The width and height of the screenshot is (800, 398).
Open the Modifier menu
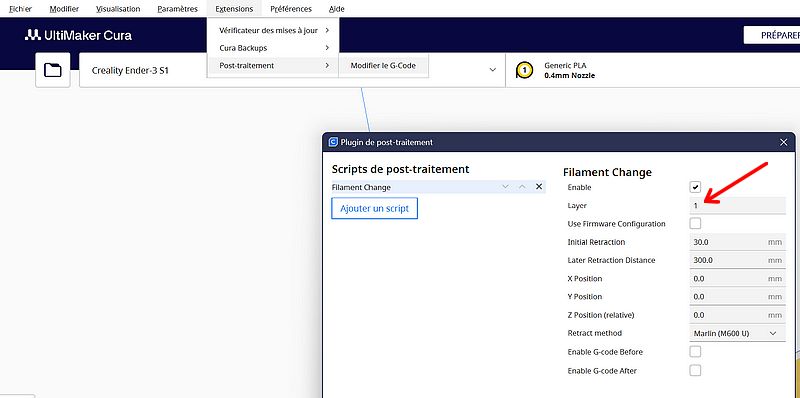pos(64,9)
